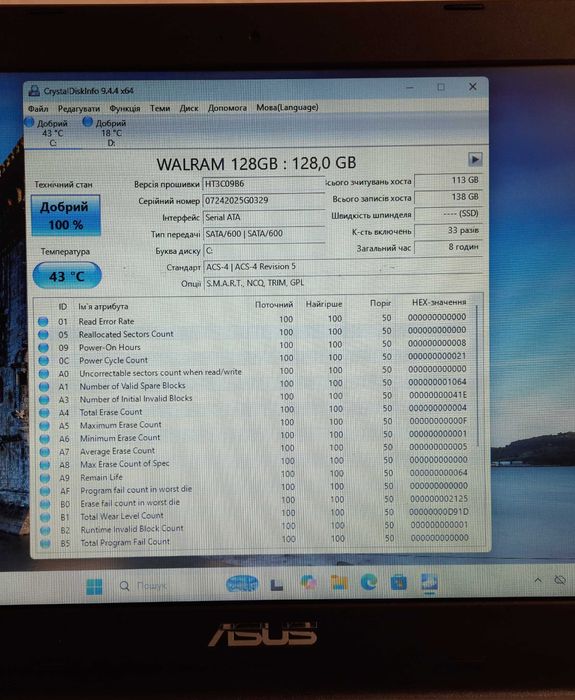
Task: Click status icon for Power-On Hours
Action: point(43,347)
